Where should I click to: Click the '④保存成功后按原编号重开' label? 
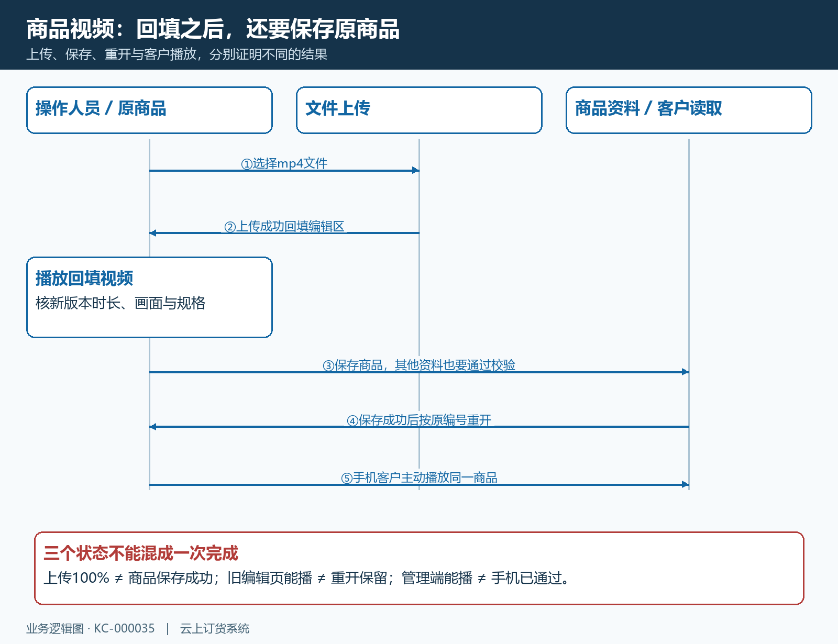pyautogui.click(x=419, y=420)
